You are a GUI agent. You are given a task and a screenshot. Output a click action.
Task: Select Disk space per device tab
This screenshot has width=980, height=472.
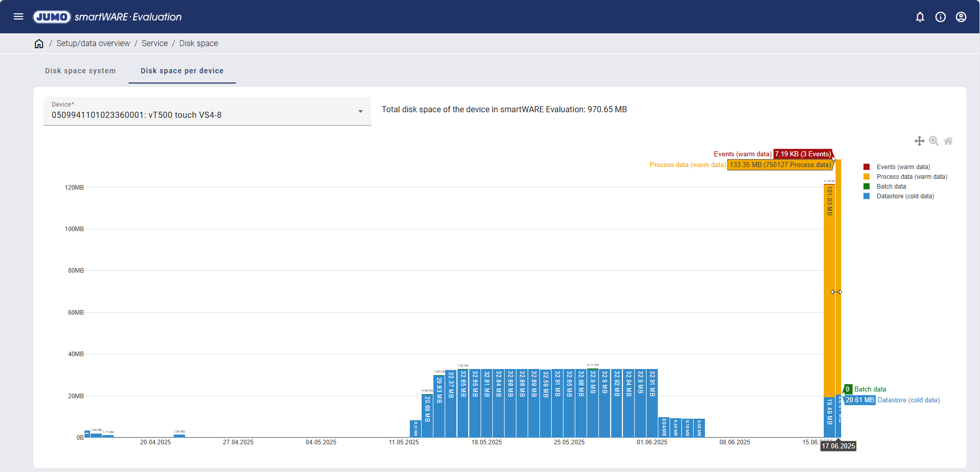pyautogui.click(x=182, y=71)
